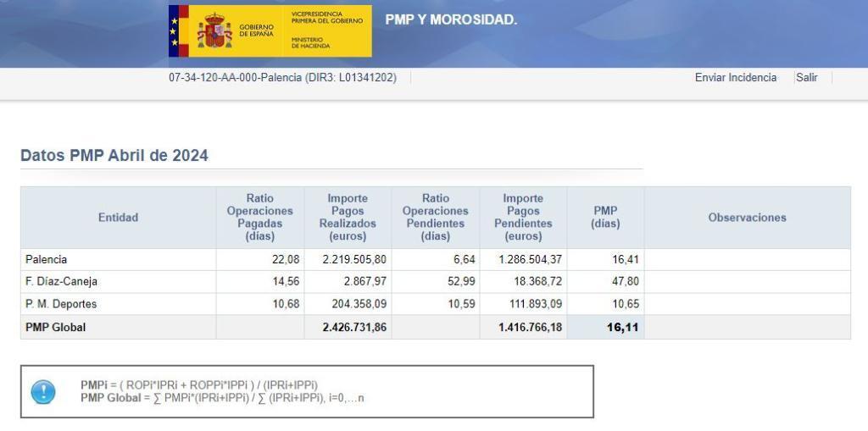Click the PMP Global value 16,11
Viewport: 868px width, 431px height.
pos(622,328)
